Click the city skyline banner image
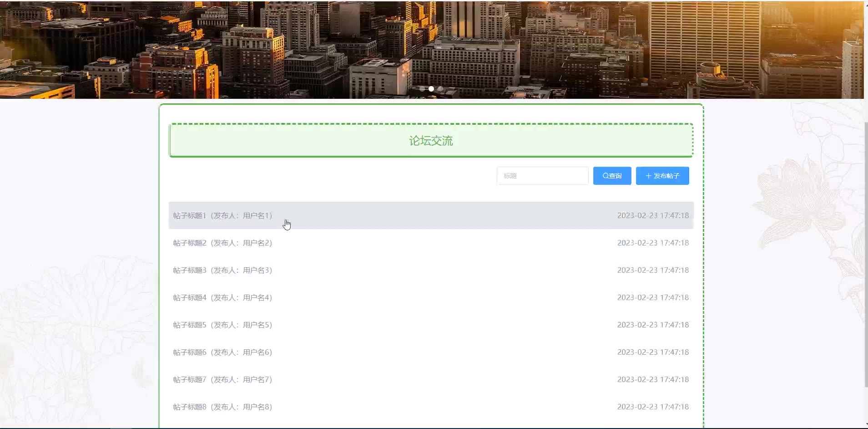Screen dimensions: 868x429 click(x=432, y=49)
